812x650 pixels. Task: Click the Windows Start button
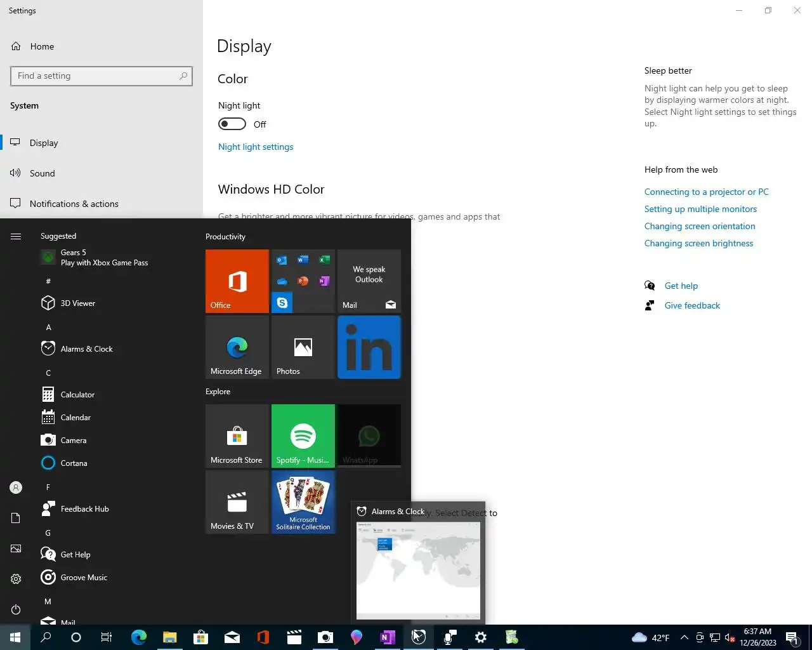(x=15, y=637)
